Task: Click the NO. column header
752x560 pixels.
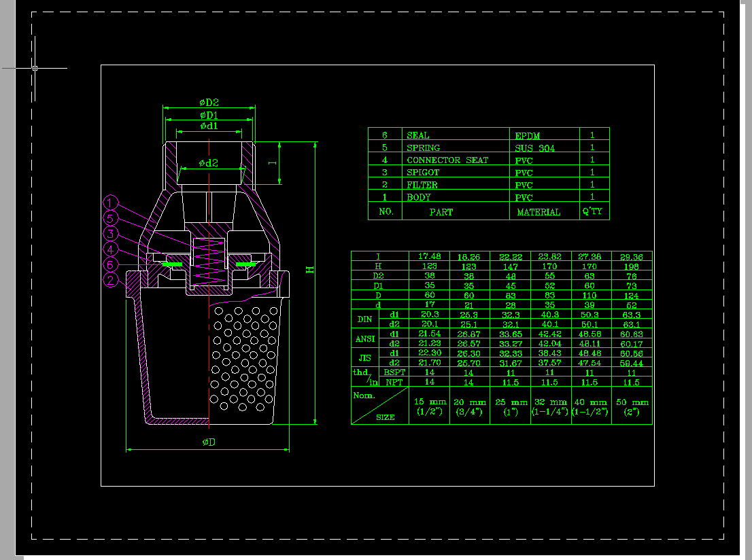Action: (386, 211)
